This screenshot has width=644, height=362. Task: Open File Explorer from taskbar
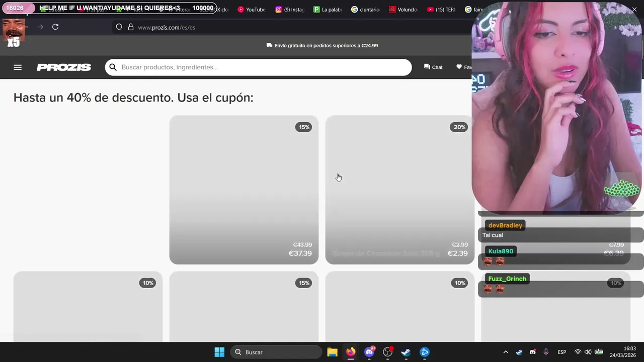pyautogui.click(x=332, y=352)
